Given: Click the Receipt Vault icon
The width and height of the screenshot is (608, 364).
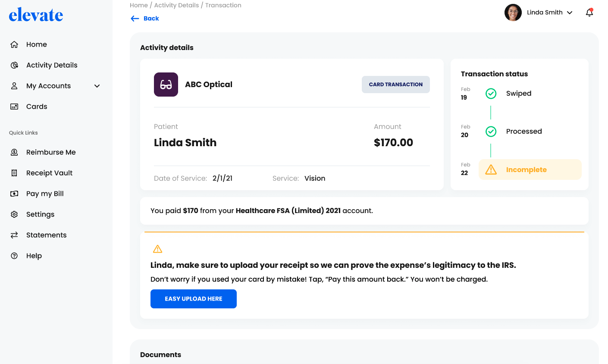Looking at the screenshot, I should tap(14, 173).
